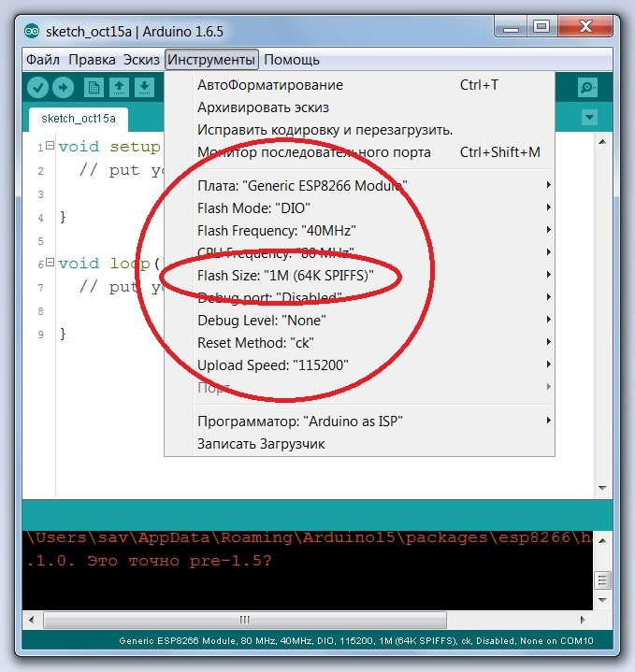Click 'void loop' code text
The image size is (635, 672).
pyautogui.click(x=104, y=264)
